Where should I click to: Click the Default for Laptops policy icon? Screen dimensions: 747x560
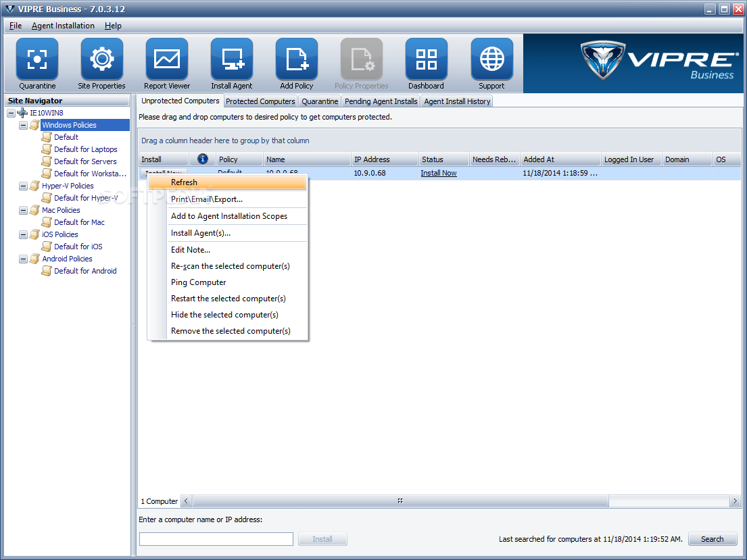(x=46, y=149)
